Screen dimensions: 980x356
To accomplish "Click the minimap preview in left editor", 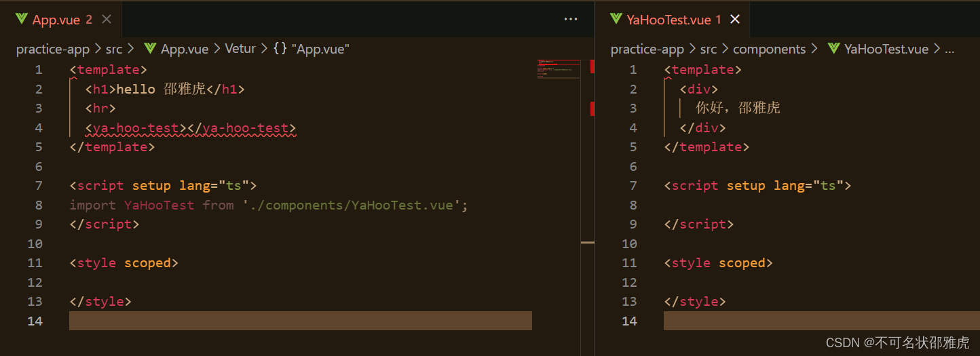I will 557,69.
